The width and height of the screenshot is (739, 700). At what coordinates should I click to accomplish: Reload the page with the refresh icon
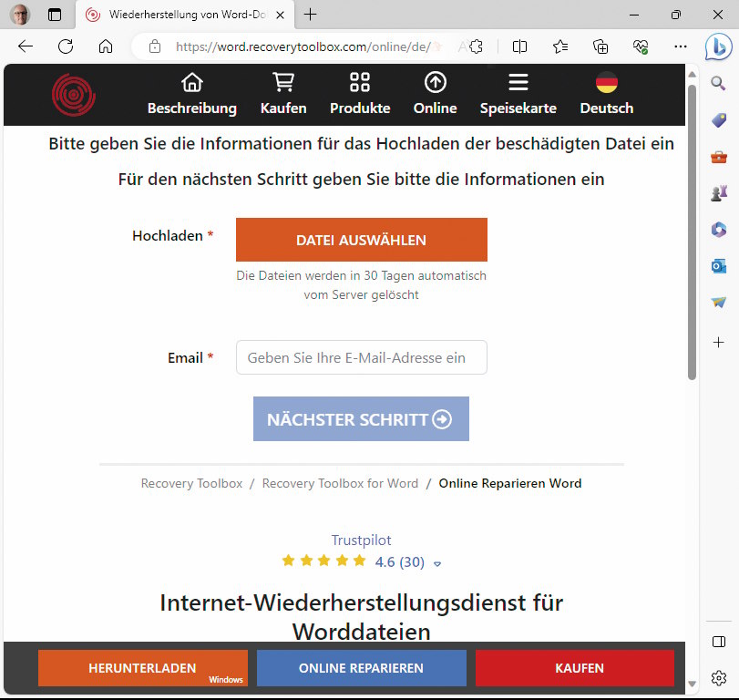[66, 46]
